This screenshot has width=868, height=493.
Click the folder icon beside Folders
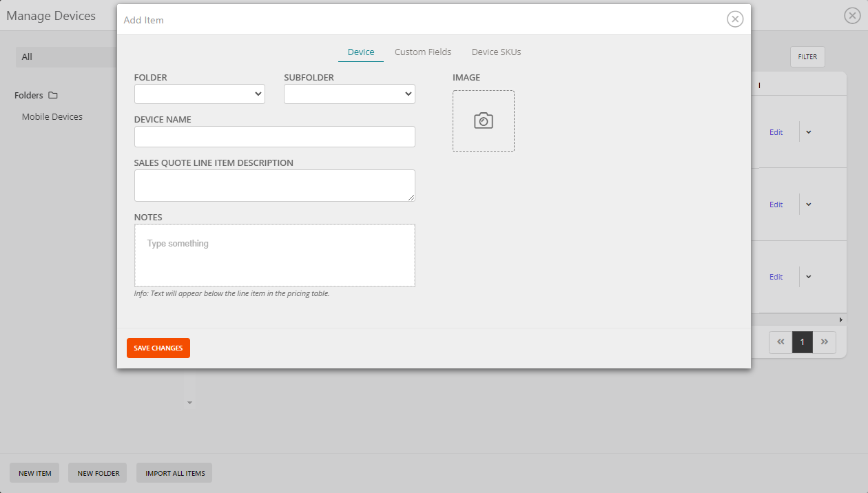tap(53, 96)
